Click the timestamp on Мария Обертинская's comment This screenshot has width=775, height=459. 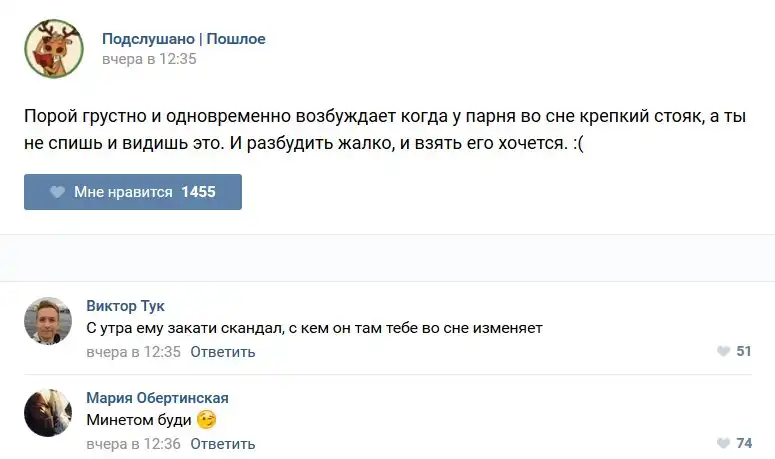tap(133, 444)
